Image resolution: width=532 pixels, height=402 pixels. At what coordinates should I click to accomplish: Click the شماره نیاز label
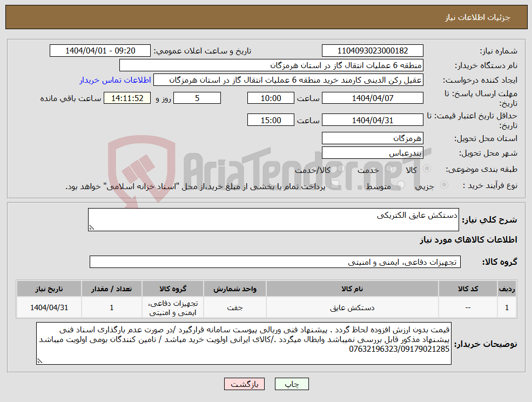(499, 51)
